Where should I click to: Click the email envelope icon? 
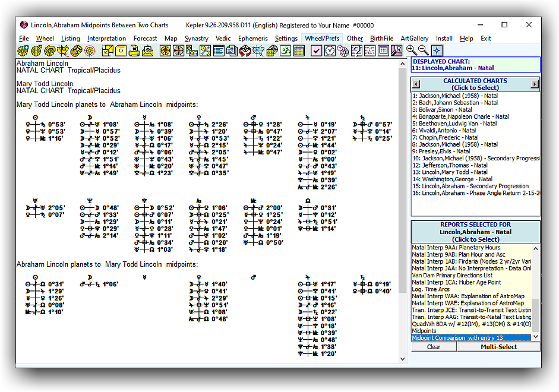[148, 51]
